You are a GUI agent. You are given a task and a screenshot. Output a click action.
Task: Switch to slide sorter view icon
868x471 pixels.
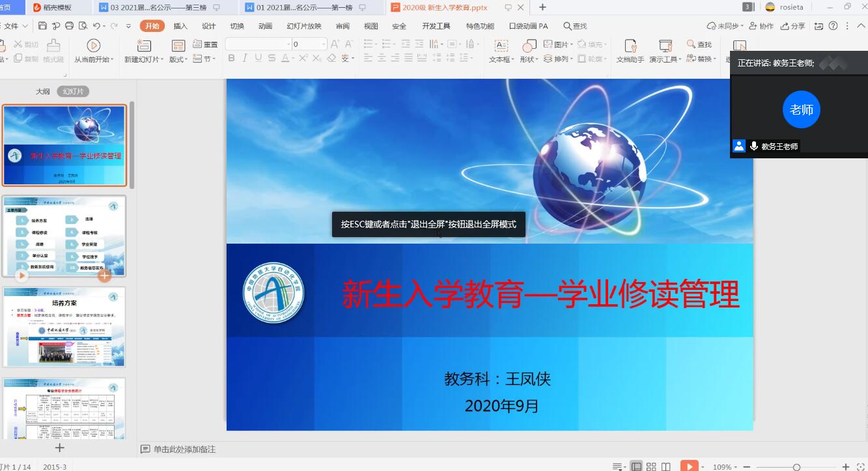[651, 466]
